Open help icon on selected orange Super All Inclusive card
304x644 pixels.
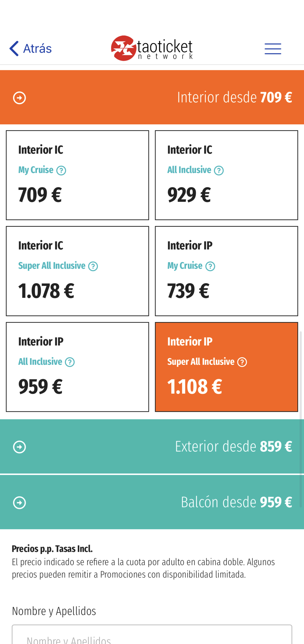pos(242,362)
